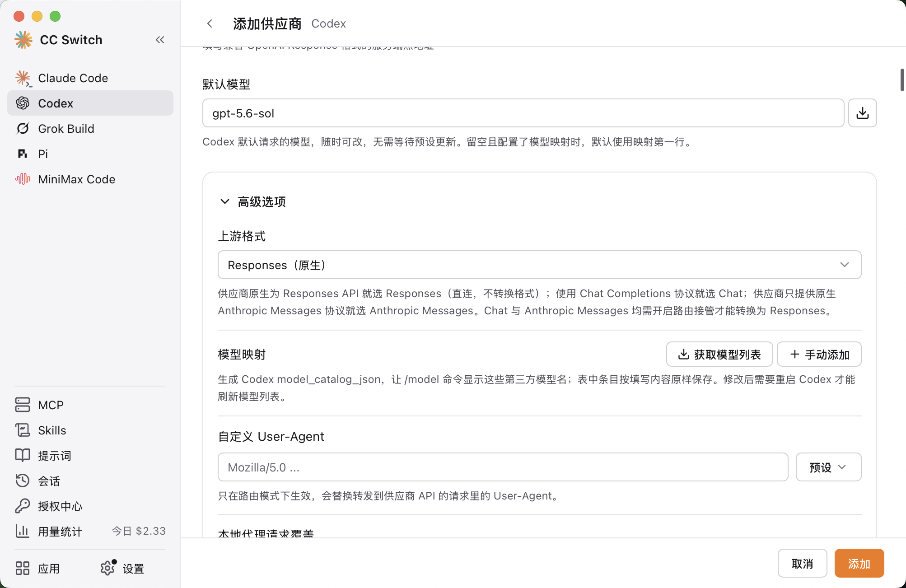Click the MCP server icon

click(23, 405)
